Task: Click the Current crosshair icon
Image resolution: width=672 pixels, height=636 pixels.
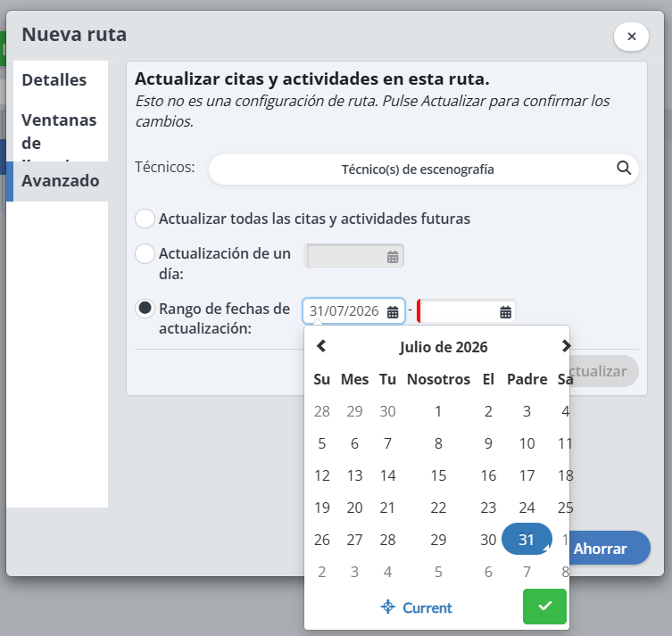Action: pos(388,607)
